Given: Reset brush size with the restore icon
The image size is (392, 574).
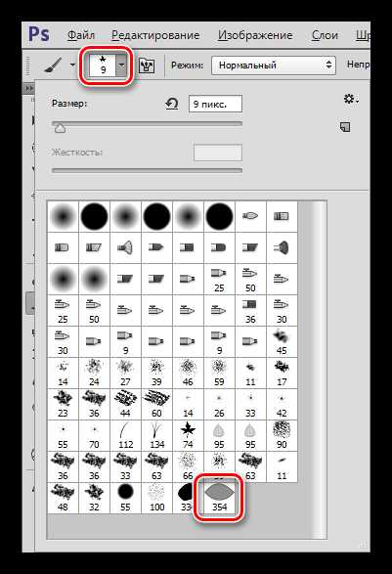Looking at the screenshot, I should coord(172,104).
